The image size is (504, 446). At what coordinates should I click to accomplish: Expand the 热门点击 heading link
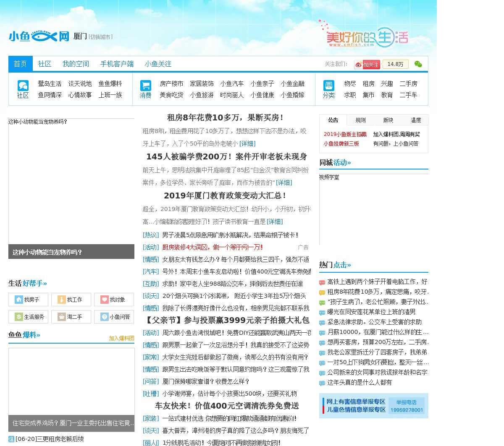(335, 265)
